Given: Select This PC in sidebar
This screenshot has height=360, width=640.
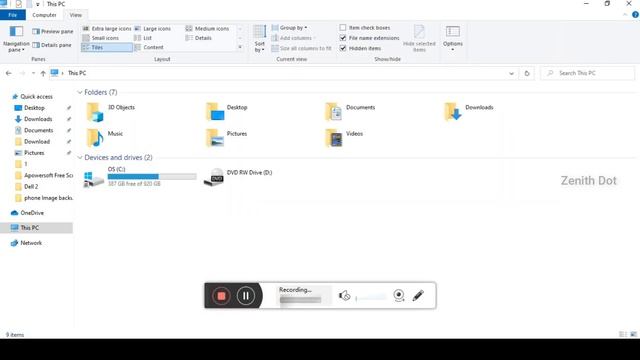Looking at the screenshot, I should (x=37, y=228).
